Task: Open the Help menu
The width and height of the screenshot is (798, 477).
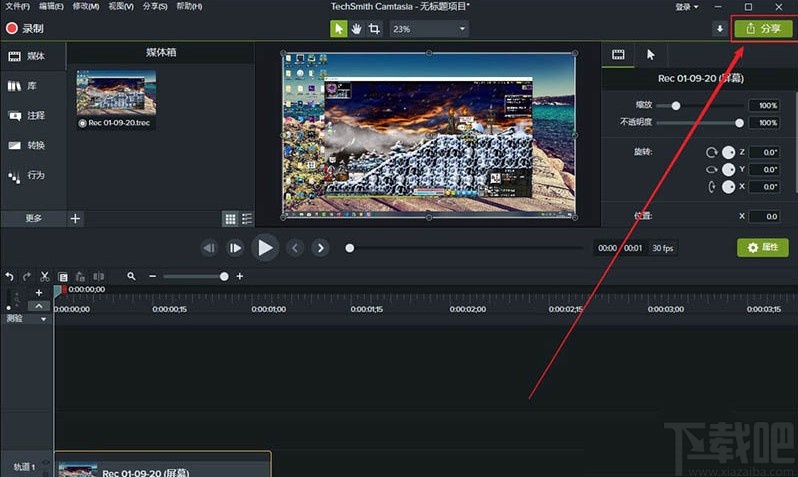Action: (x=189, y=6)
